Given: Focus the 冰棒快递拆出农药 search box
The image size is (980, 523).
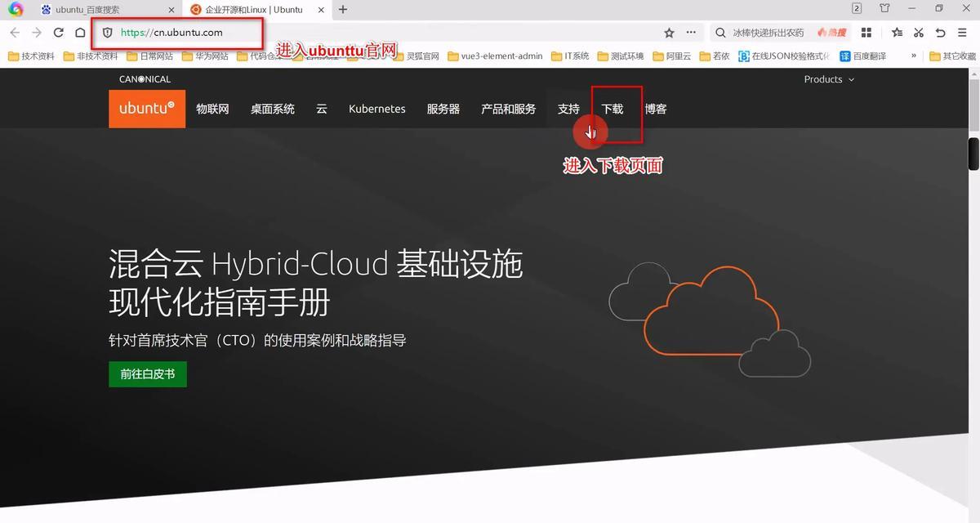Looking at the screenshot, I should point(768,33).
